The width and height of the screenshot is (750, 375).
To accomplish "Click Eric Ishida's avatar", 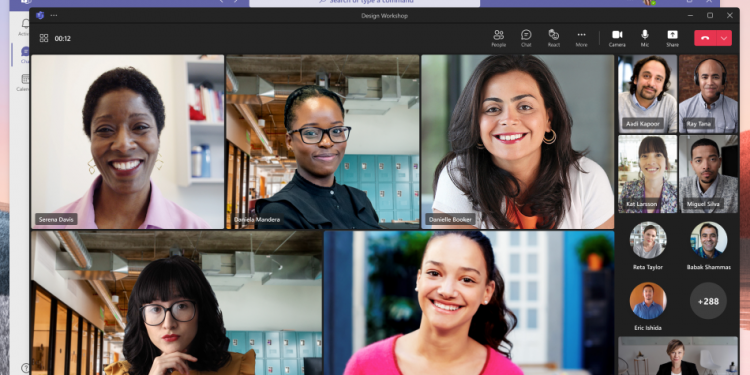I will pos(648,300).
